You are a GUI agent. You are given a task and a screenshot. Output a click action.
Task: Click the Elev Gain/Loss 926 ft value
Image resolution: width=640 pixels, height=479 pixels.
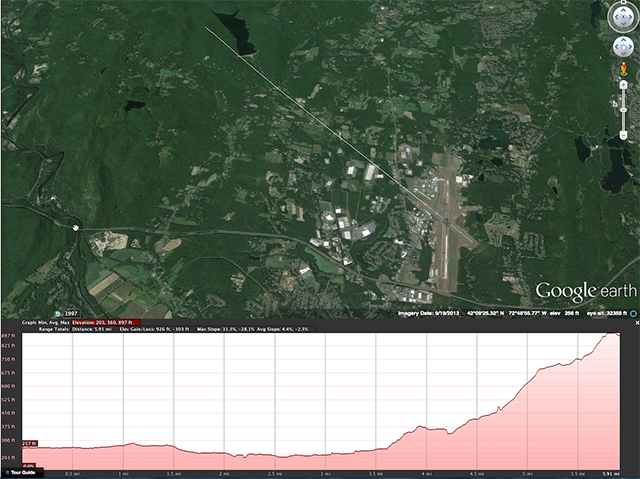click(x=156, y=329)
